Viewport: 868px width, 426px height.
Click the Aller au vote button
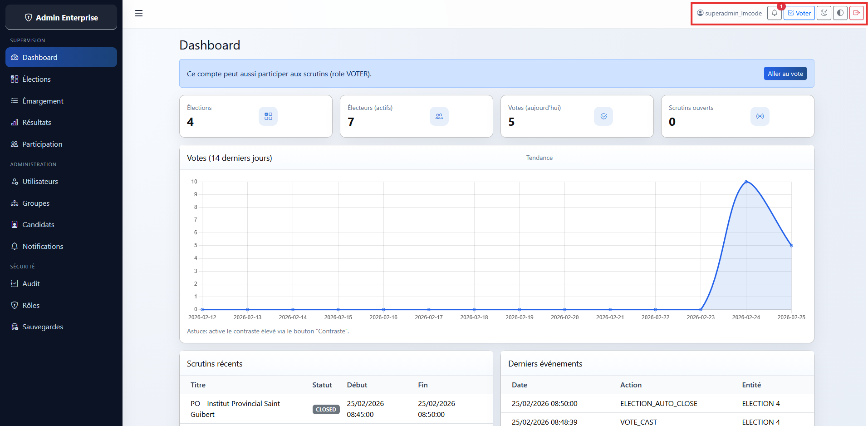[x=785, y=73]
